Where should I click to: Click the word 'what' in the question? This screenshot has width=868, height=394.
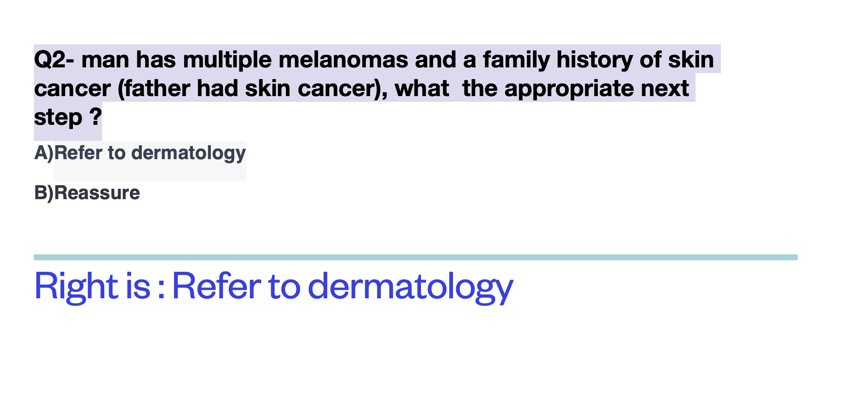(422, 89)
